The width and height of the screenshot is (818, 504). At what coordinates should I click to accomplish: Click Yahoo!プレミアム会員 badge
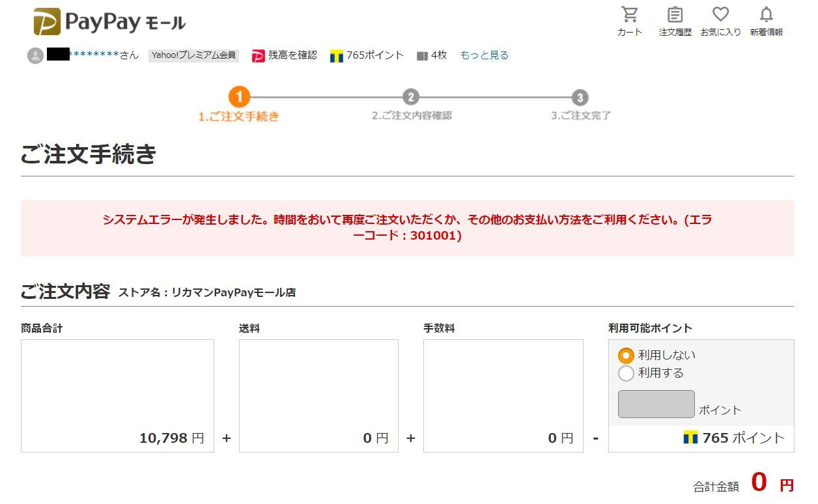tap(193, 55)
